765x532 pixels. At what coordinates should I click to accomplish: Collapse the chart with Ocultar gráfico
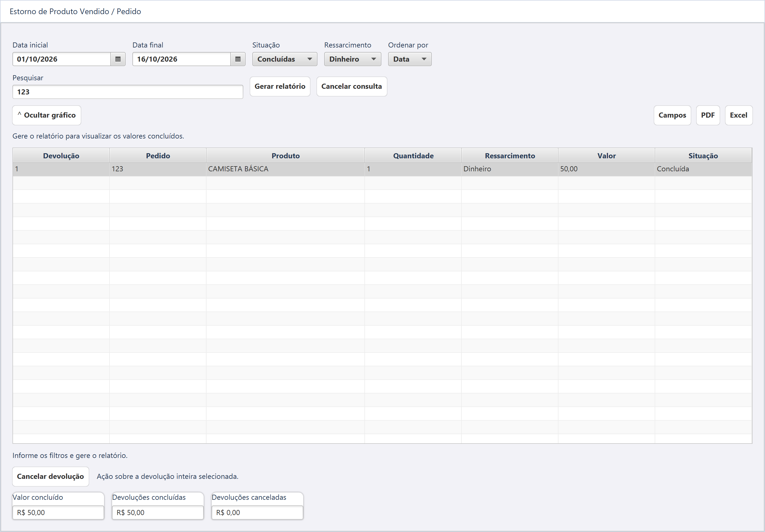pyautogui.click(x=47, y=115)
